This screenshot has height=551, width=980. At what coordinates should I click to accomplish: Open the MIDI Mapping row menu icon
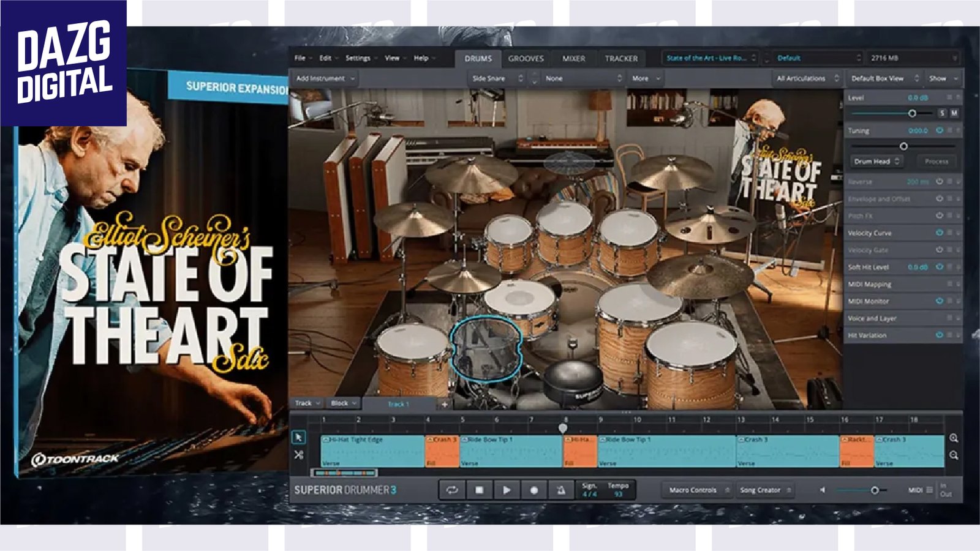[949, 284]
